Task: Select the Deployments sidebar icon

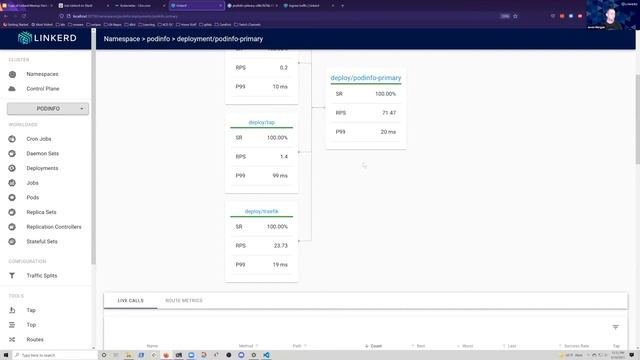Action: tap(12, 168)
